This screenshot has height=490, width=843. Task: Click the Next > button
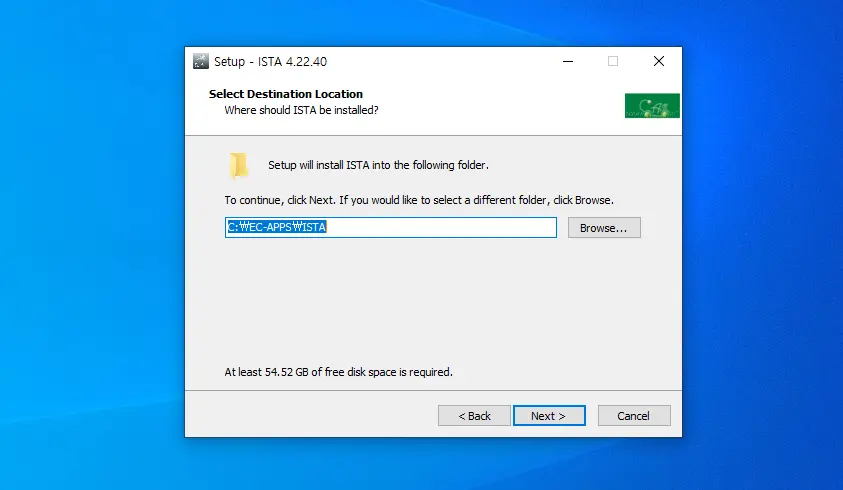549,416
